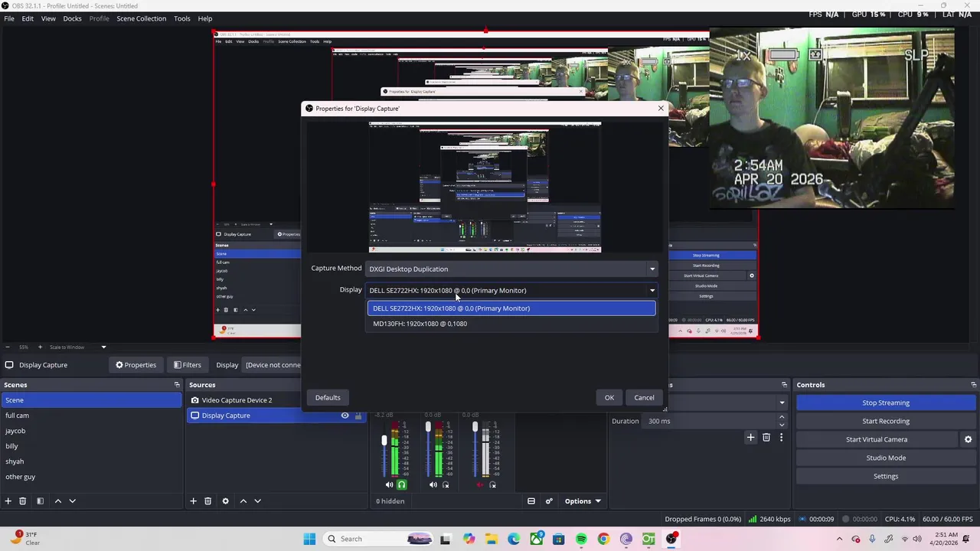Open the Capture Method dropdown
Viewport: 980px width, 551px height.
[x=511, y=269]
